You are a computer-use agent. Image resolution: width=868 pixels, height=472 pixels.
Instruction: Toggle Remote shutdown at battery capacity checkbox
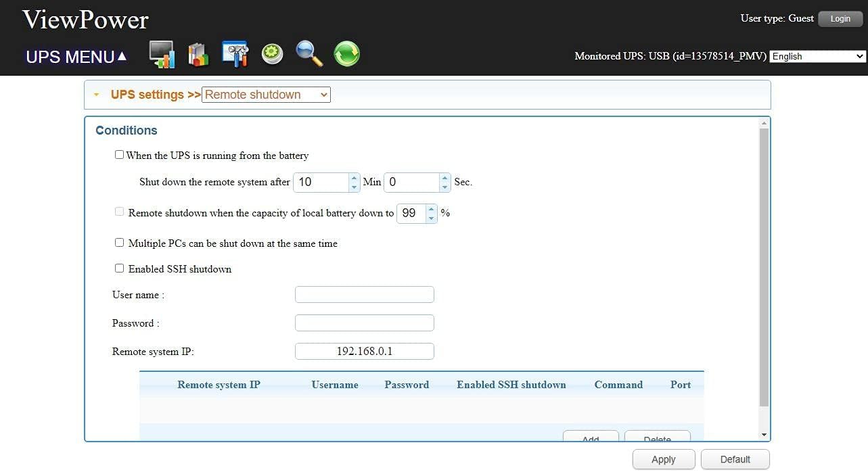coord(119,212)
